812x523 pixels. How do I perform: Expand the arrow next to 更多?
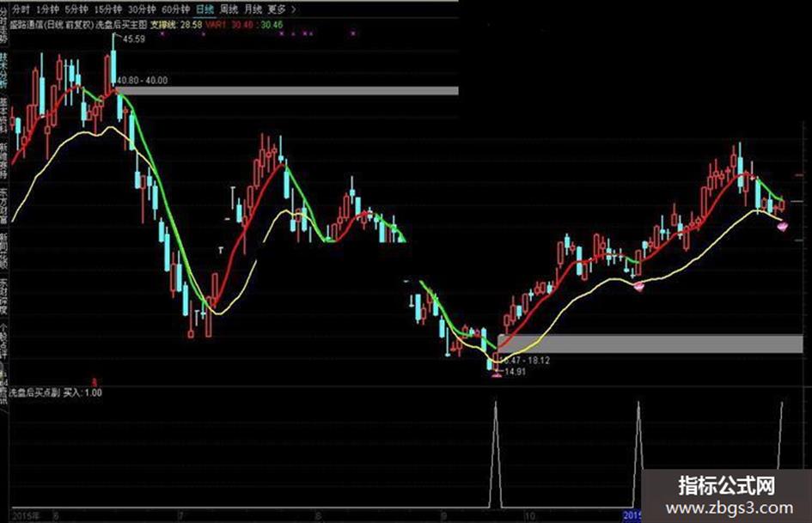[x=294, y=9]
